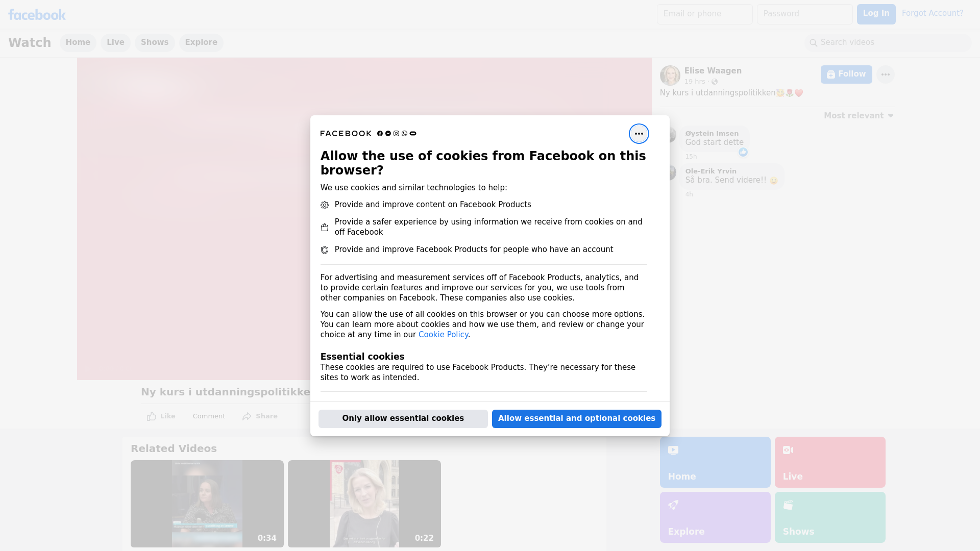Focus the Password field
Screen dimensions: 980x551
(805, 14)
